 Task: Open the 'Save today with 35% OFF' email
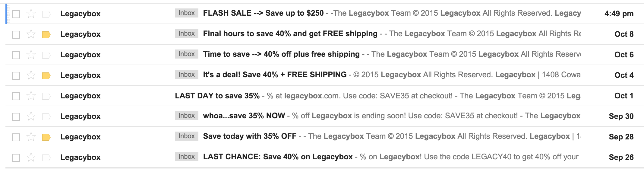[249, 136]
